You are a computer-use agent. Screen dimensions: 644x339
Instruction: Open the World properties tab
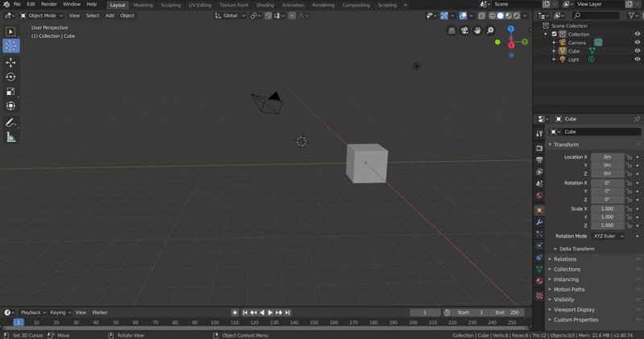tap(539, 195)
